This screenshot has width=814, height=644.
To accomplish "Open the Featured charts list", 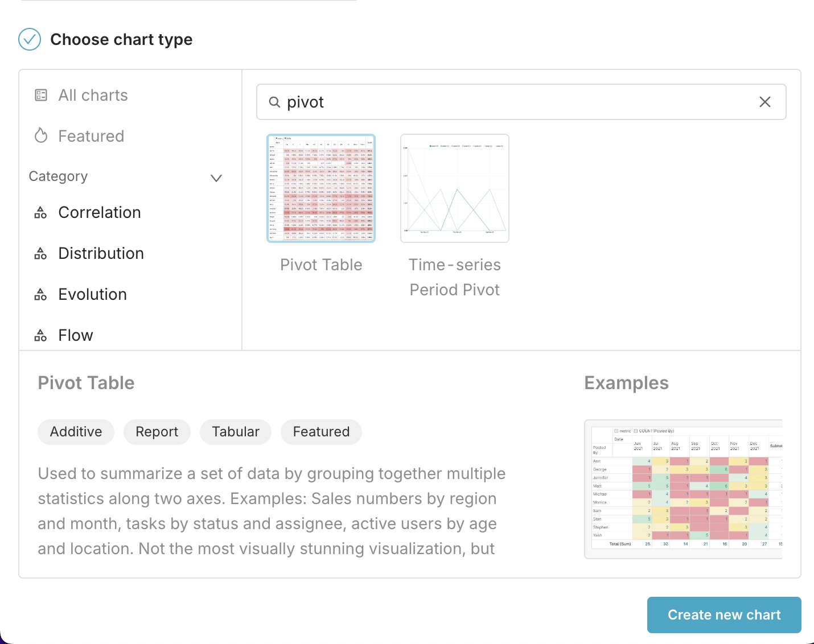I will [x=91, y=136].
